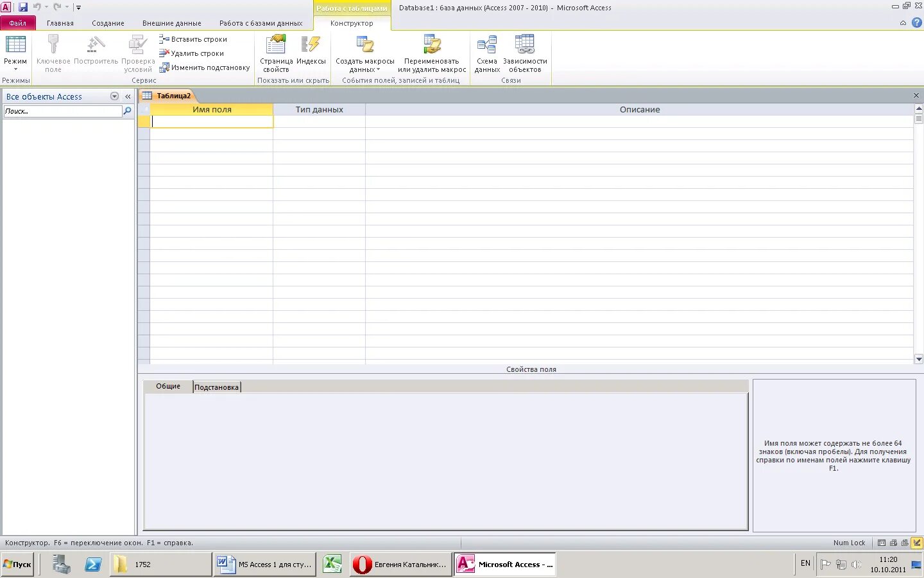Click the EN language indicator
Viewport: 924px width, 578px height.
coord(805,563)
